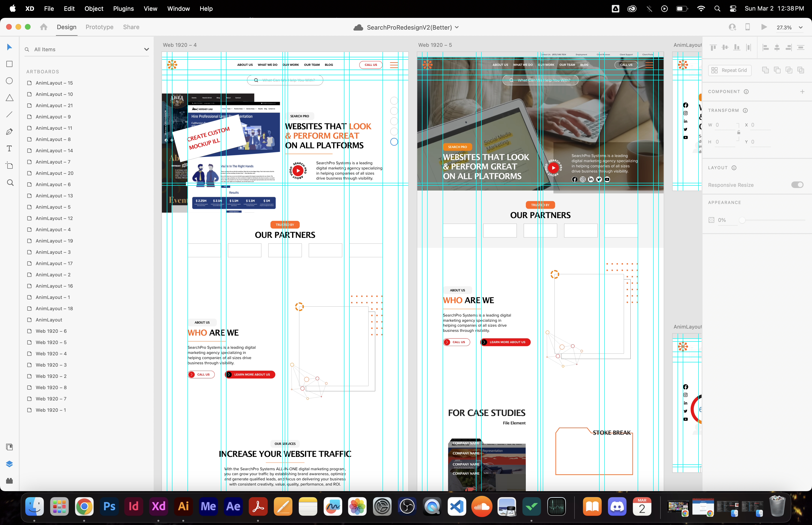Select the blue slide indicator circle

(394, 142)
